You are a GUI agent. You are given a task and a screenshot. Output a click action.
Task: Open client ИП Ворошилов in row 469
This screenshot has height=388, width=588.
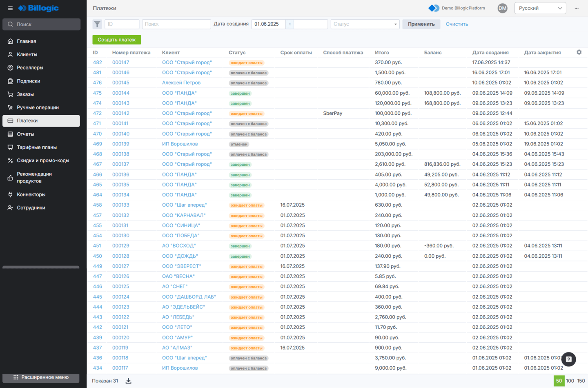click(180, 144)
